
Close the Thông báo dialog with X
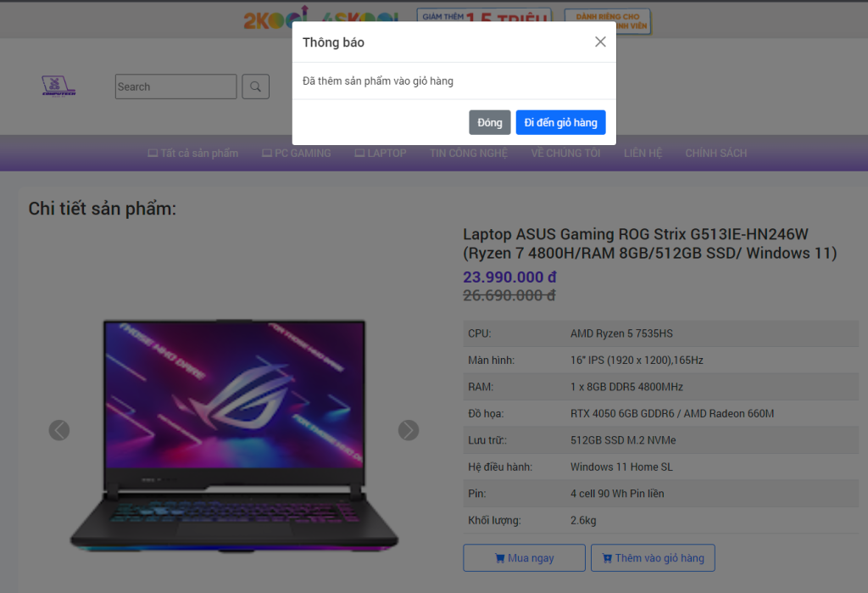point(600,42)
